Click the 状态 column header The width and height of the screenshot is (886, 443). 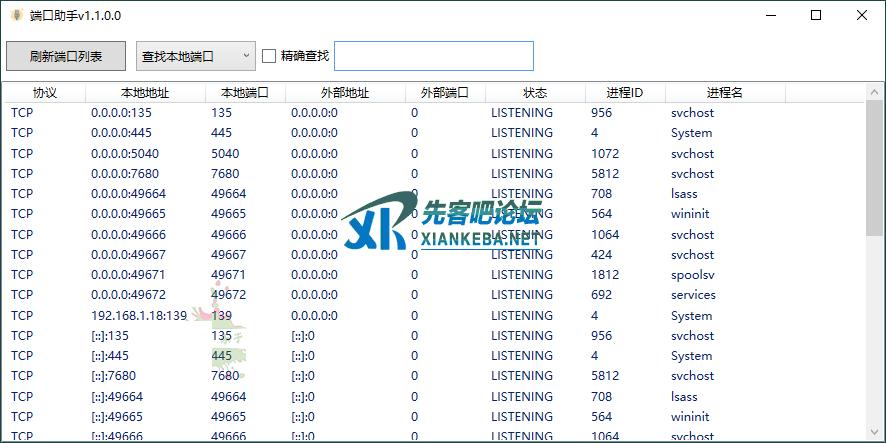coord(535,92)
